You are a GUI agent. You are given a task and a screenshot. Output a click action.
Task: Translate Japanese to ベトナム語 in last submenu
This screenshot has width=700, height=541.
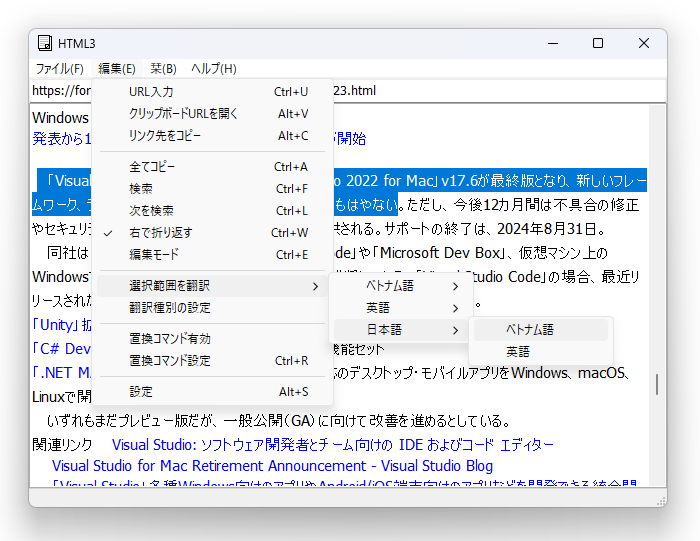(x=541, y=330)
